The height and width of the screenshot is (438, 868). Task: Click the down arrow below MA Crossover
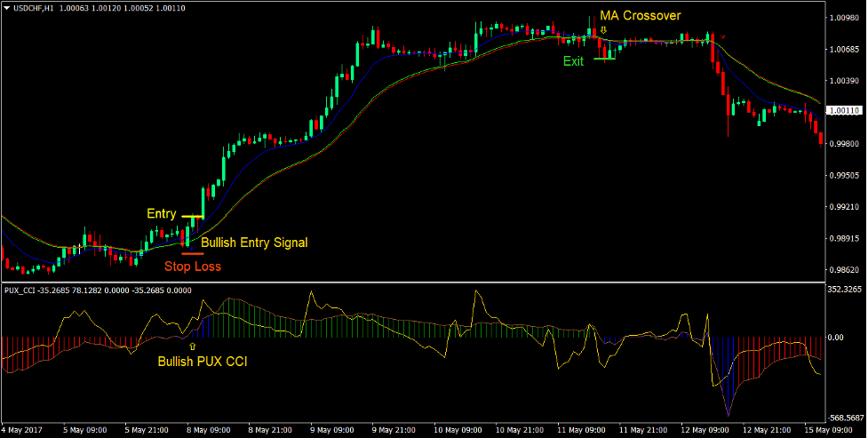tap(603, 29)
